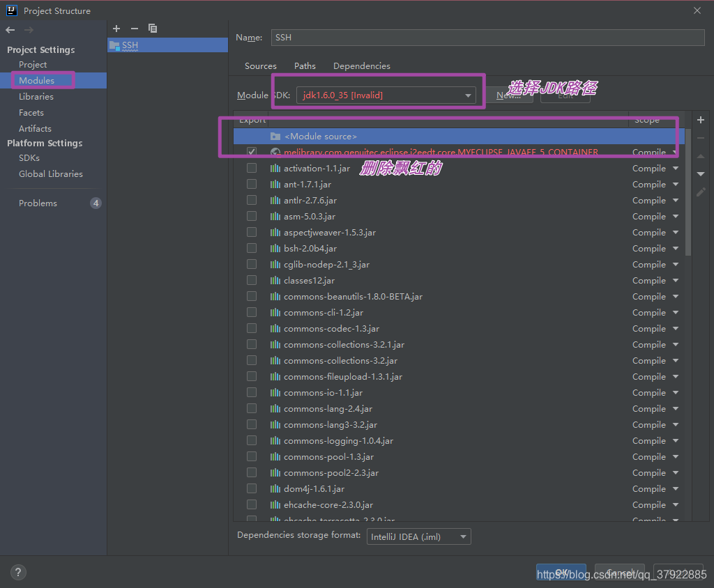Open Libraries settings section
This screenshot has width=714, height=588.
tap(36, 96)
